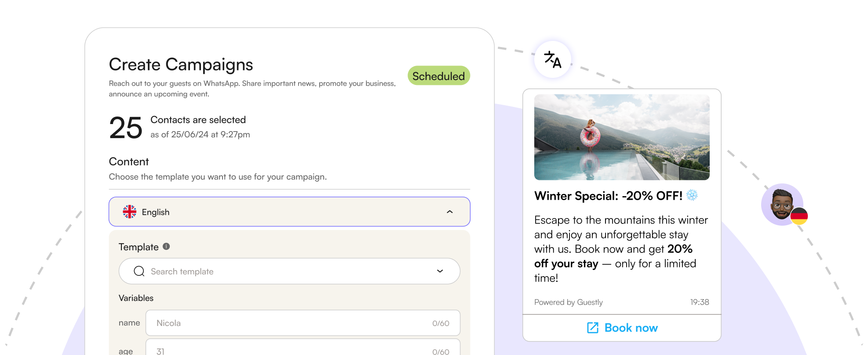
Task: Click the Powered by Guestly text
Action: [568, 302]
